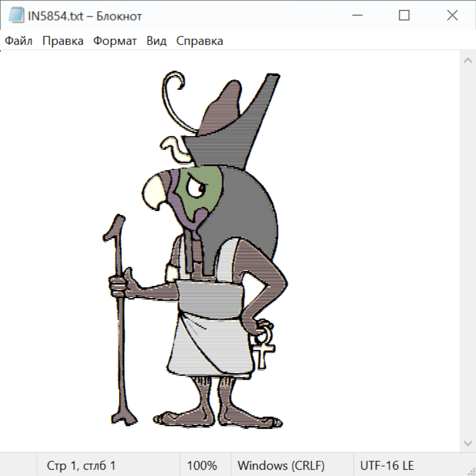This screenshot has height=476, width=476.
Task: Open the Справка menu
Action: pos(199,41)
